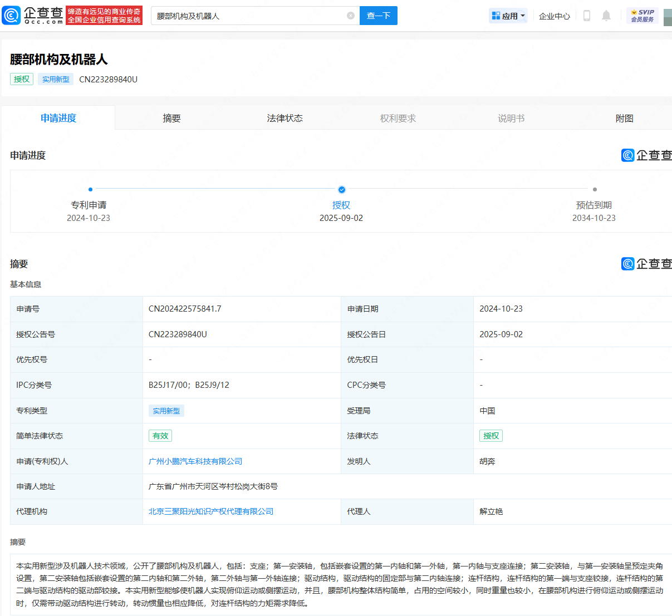This screenshot has height=616, width=672.
Task: Select address 广东省广州市天河区岑村松岗大街8号
Action: click(213, 486)
